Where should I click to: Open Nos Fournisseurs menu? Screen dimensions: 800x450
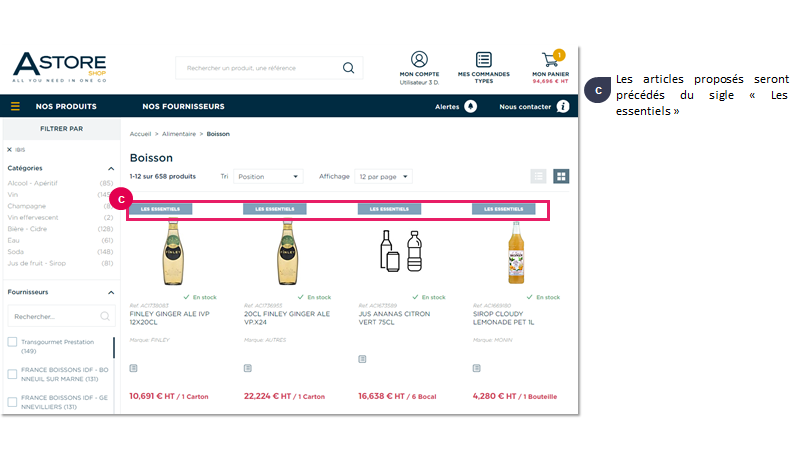[183, 106]
